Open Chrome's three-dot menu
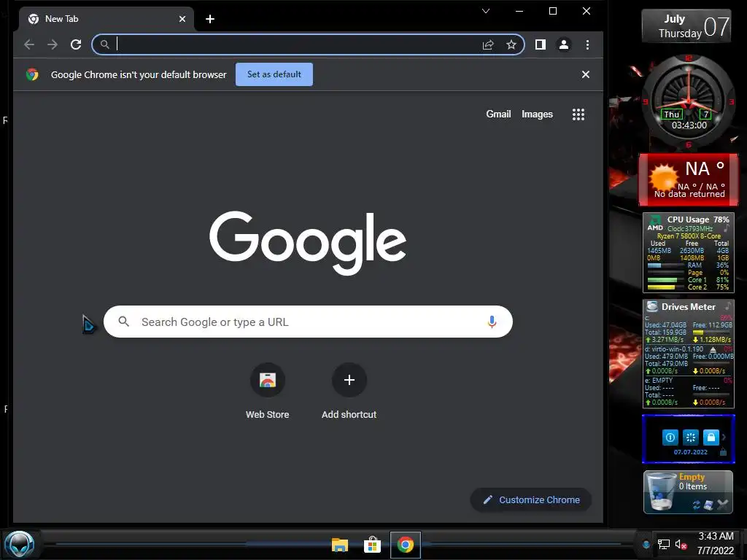This screenshot has height=560, width=747. [x=587, y=44]
